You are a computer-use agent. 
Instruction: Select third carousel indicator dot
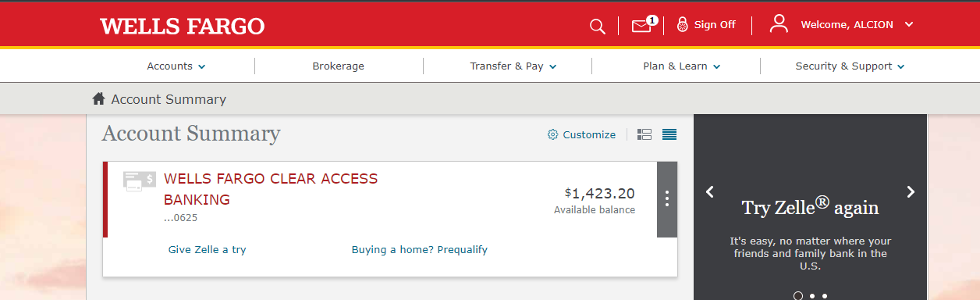click(825, 296)
